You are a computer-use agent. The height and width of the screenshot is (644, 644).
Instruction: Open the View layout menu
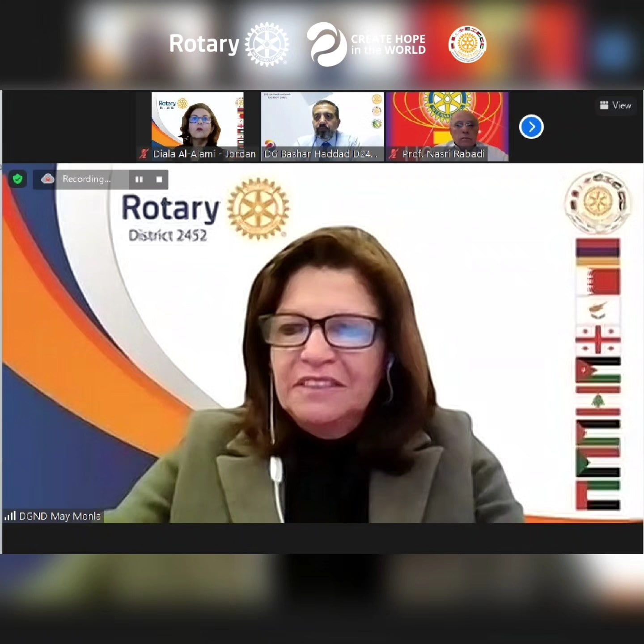[615, 106]
